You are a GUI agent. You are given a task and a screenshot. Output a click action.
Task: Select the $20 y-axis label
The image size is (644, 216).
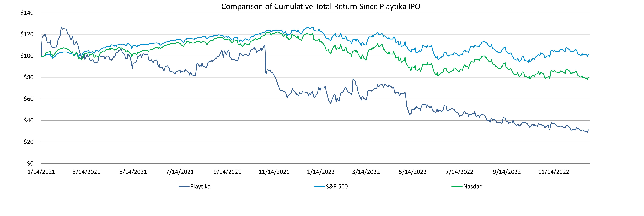tap(28, 142)
